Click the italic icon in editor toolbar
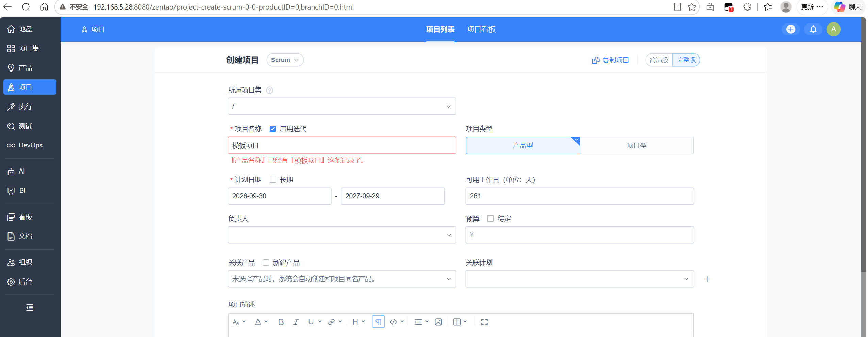The image size is (868, 337). pyautogui.click(x=296, y=322)
